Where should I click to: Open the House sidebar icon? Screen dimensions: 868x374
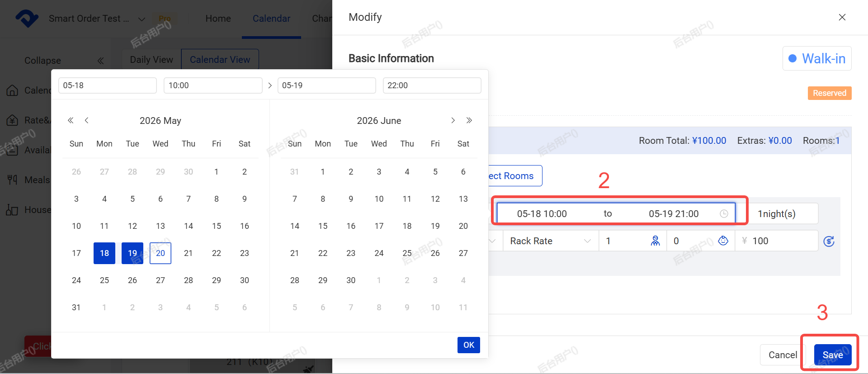[x=12, y=210]
